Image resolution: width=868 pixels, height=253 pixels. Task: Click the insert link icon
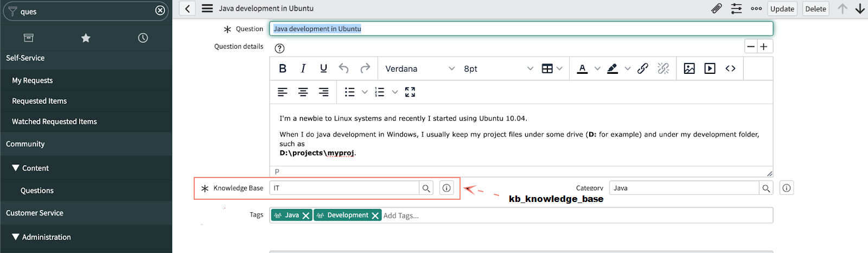(x=643, y=68)
